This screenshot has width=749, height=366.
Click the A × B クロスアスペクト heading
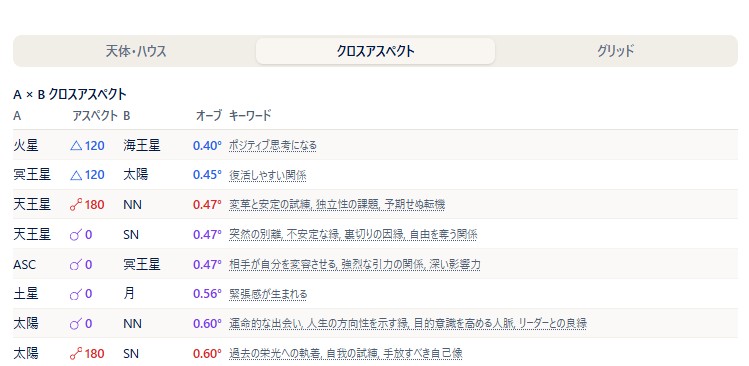[x=70, y=95]
